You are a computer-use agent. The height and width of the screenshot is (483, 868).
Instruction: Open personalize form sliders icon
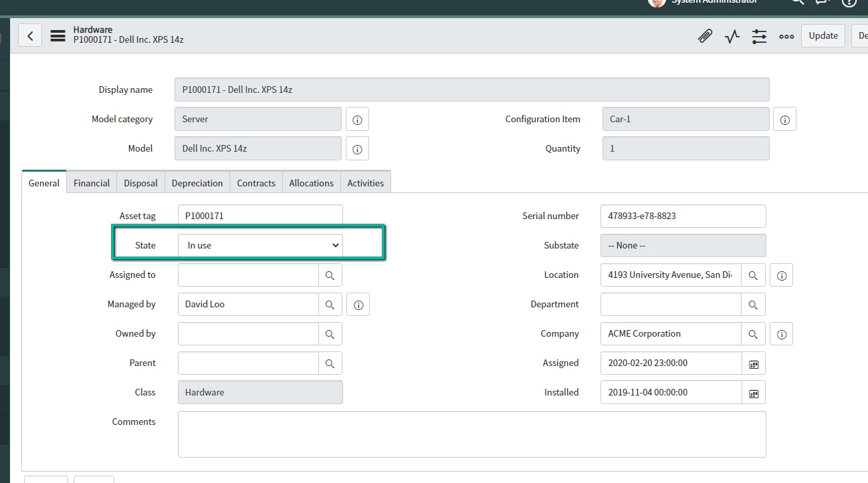[759, 36]
